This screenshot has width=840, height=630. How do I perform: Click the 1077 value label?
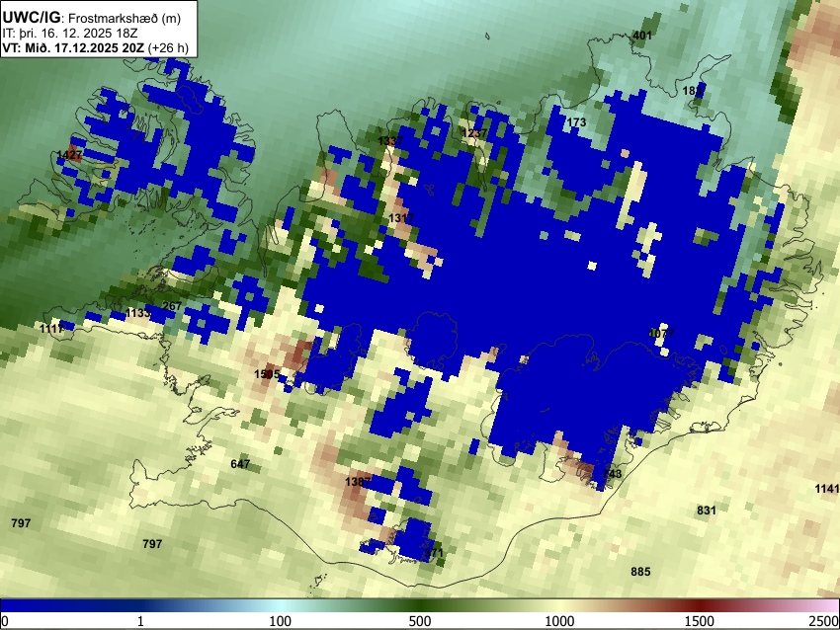pos(661,334)
